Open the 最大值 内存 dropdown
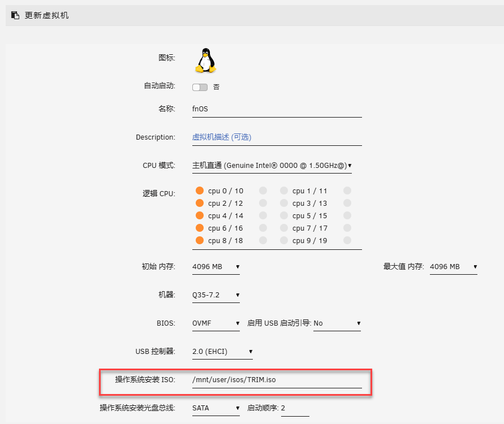Viewport: 504px width, 424px height. 454,267
